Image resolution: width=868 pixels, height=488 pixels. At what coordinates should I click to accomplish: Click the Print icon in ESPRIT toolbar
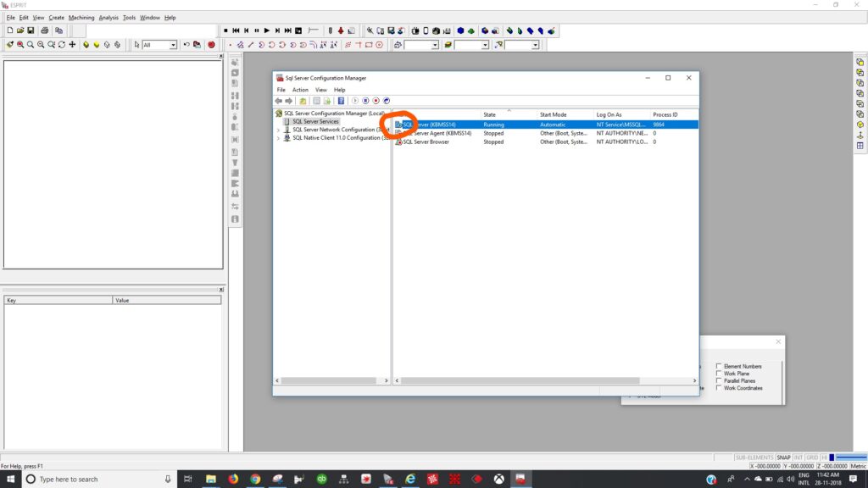pyautogui.click(x=45, y=30)
